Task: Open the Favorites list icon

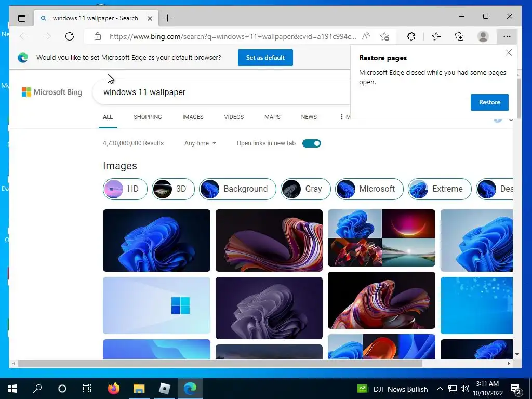Action: coord(436,36)
